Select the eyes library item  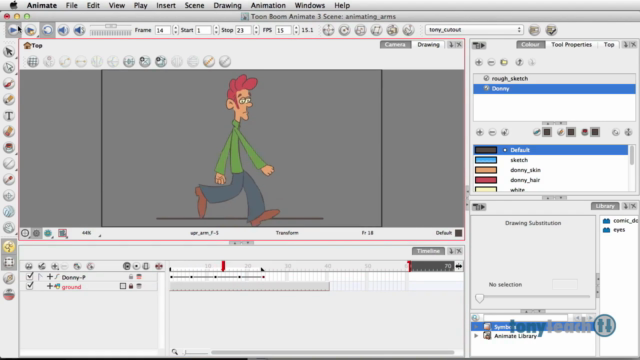click(x=619, y=230)
